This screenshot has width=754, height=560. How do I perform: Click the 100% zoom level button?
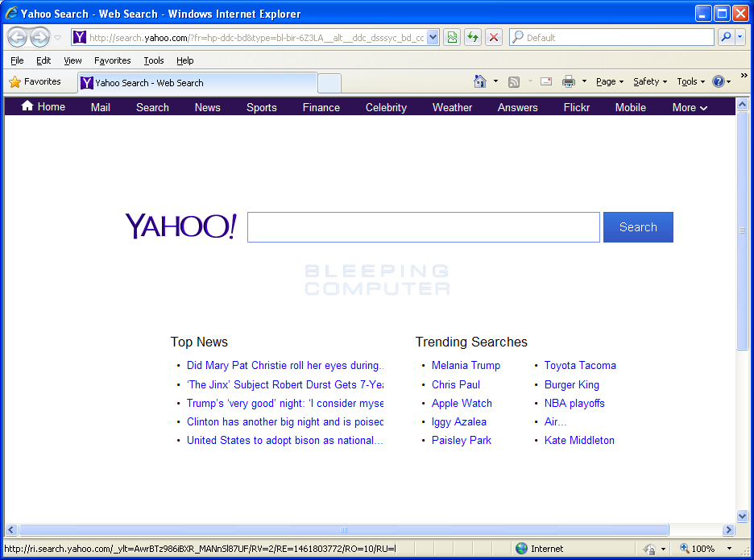[698, 549]
